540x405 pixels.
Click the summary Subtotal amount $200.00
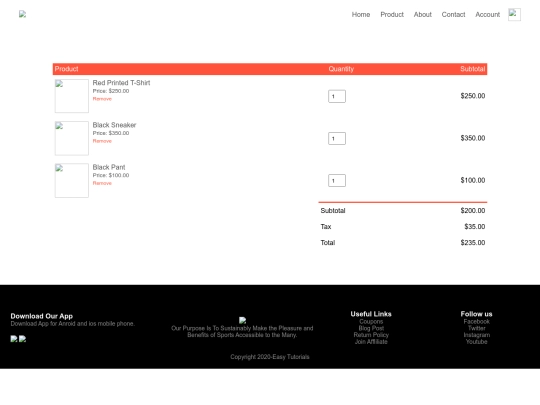(472, 210)
